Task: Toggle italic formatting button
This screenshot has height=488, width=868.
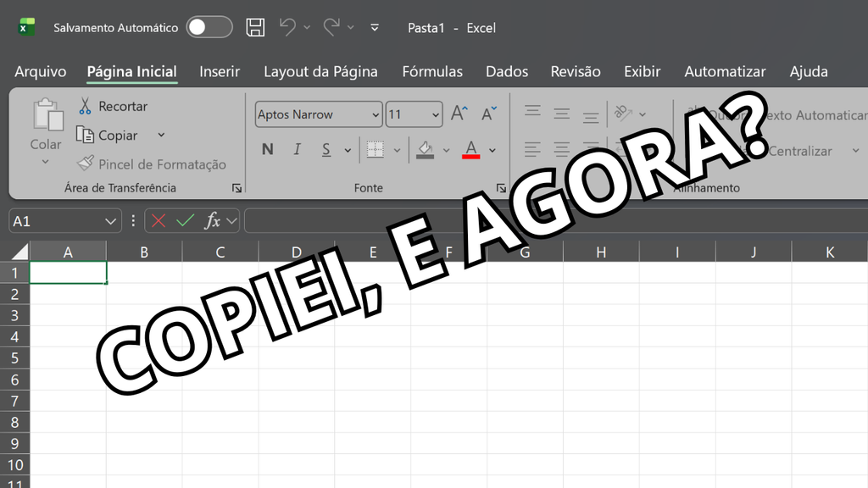Action: (298, 149)
